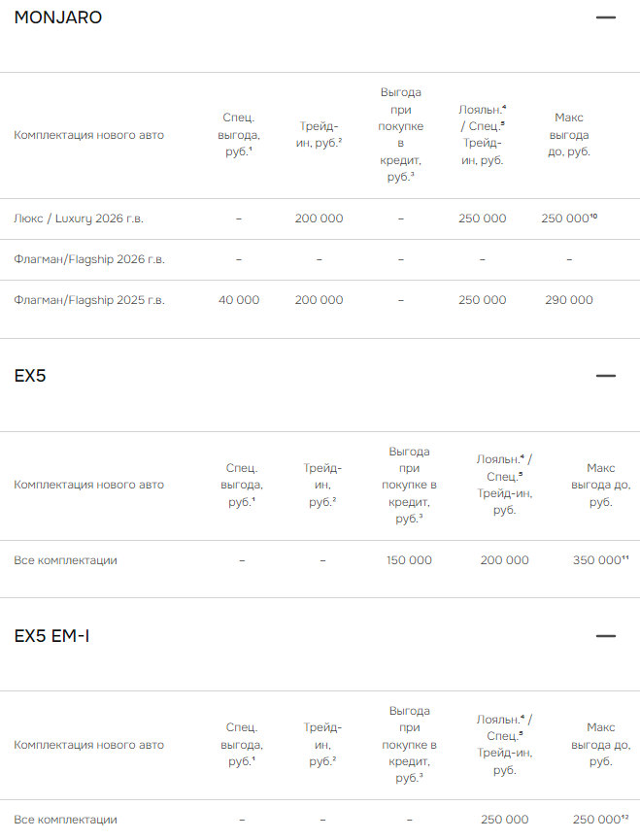Click the 290 000 max benefit value
The width and height of the screenshot is (640, 840).
coord(569,301)
